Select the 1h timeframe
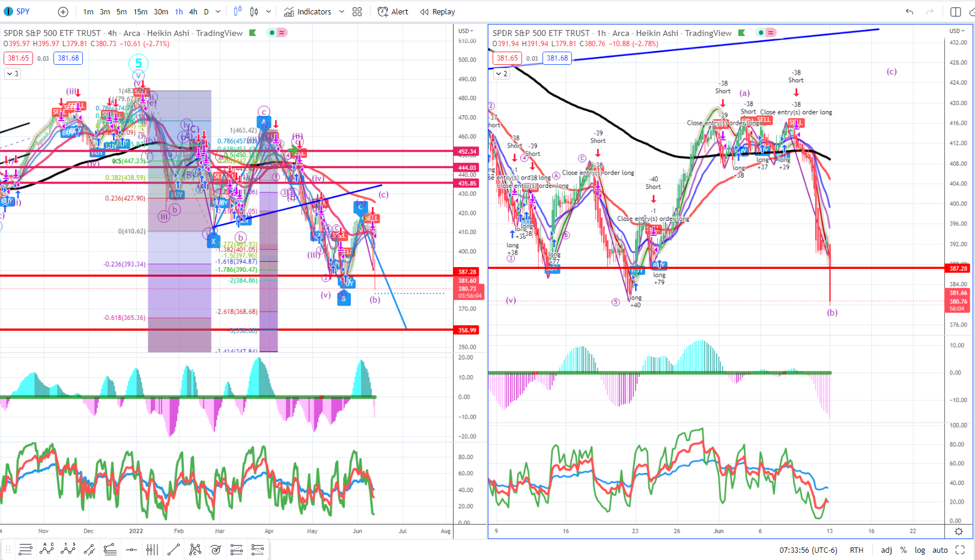This screenshot has height=560, width=975. coord(179,11)
